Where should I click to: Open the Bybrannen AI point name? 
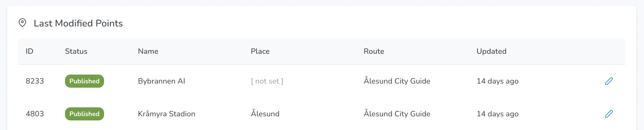click(x=161, y=81)
